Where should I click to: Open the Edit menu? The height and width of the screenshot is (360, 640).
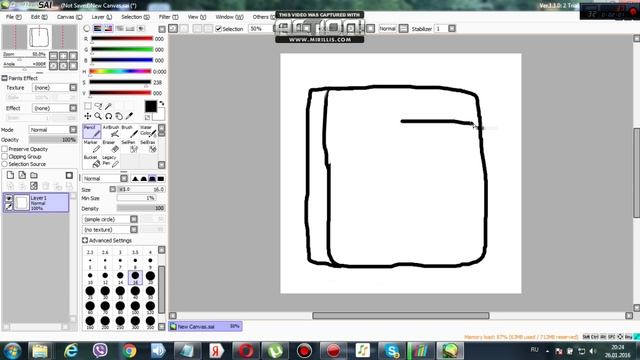point(39,17)
